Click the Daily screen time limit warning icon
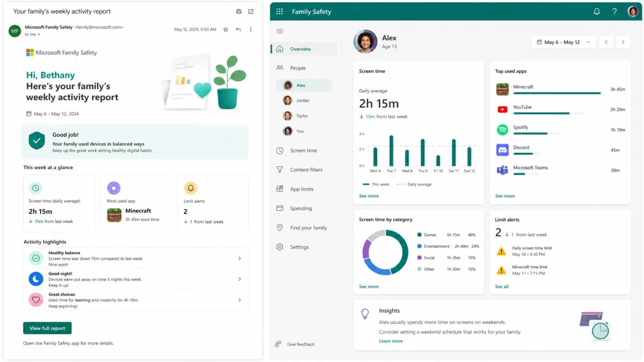 pyautogui.click(x=501, y=251)
